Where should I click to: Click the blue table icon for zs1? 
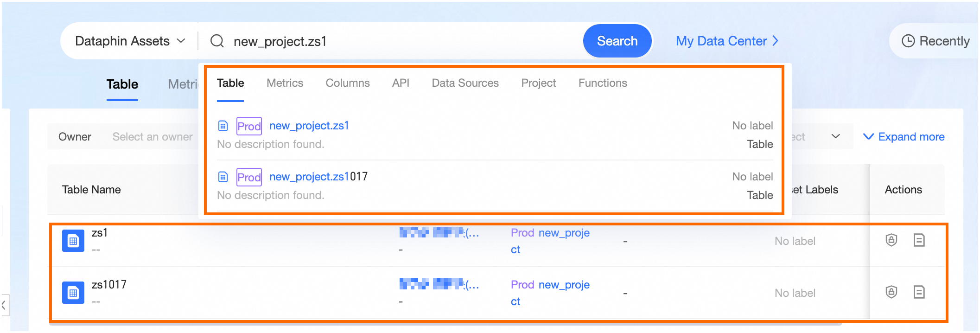point(73,241)
